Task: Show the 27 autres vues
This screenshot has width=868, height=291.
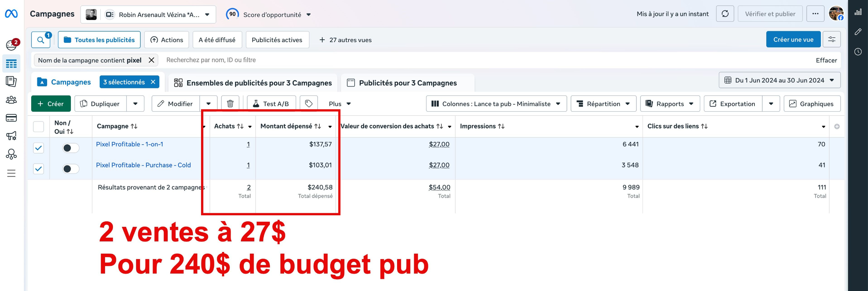Action: (346, 40)
